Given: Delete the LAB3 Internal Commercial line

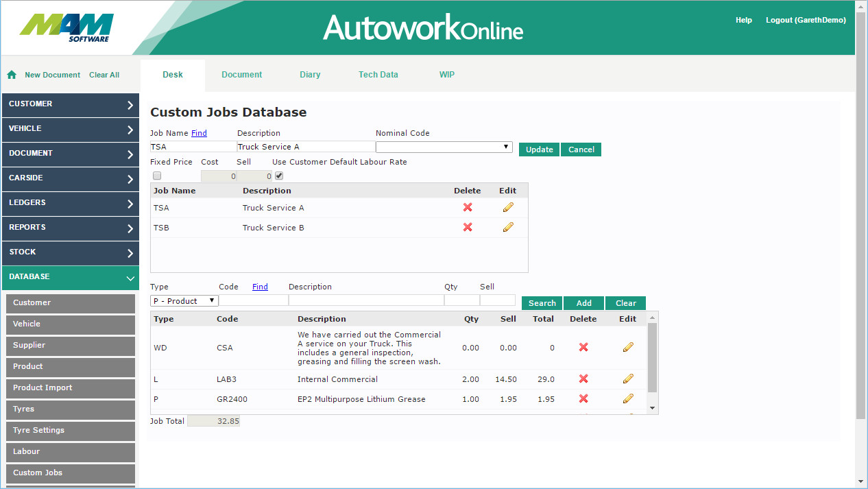Looking at the screenshot, I should coord(583,379).
